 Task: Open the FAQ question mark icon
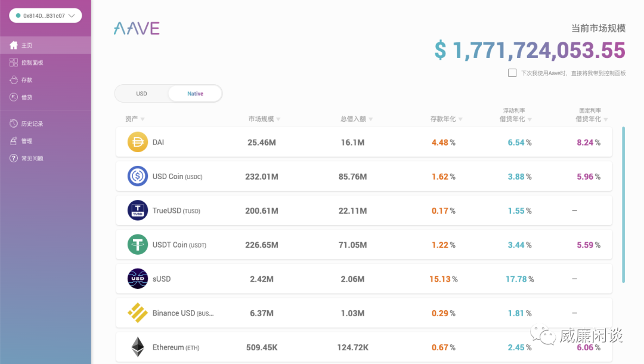click(14, 158)
